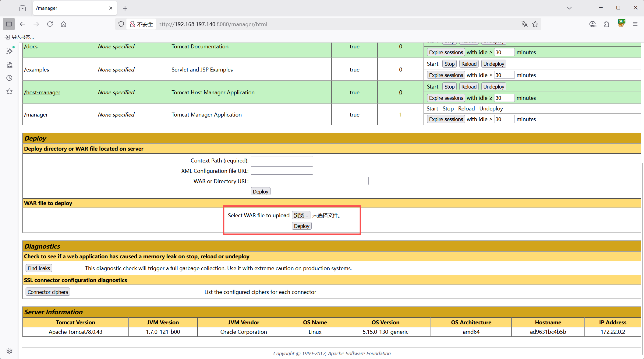Open the account profile icon
The image size is (644, 359).
point(593,24)
